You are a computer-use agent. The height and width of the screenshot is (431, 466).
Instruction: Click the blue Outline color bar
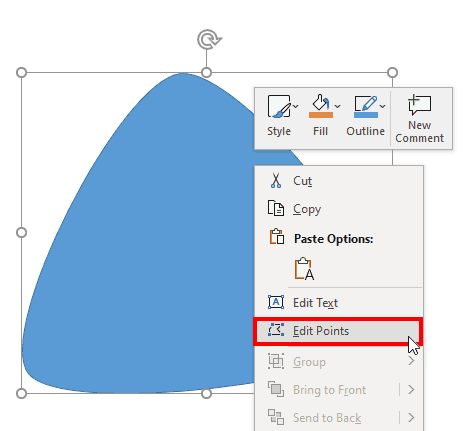[366, 115]
